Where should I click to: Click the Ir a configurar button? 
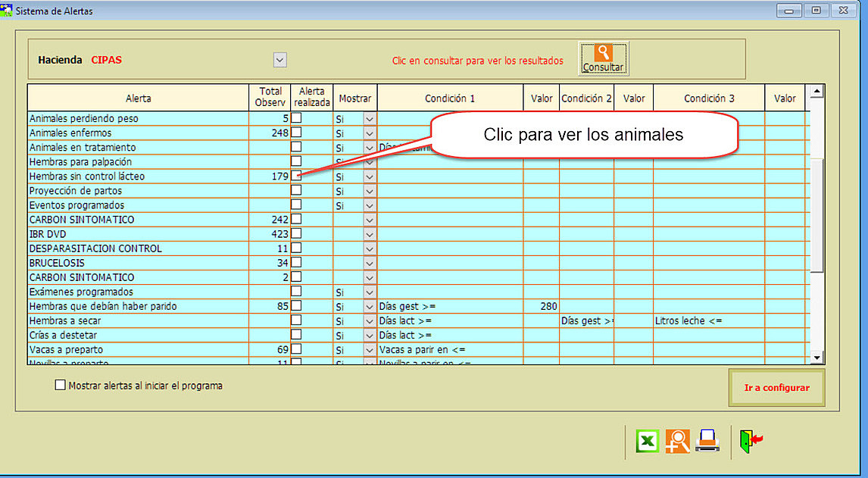pos(776,388)
